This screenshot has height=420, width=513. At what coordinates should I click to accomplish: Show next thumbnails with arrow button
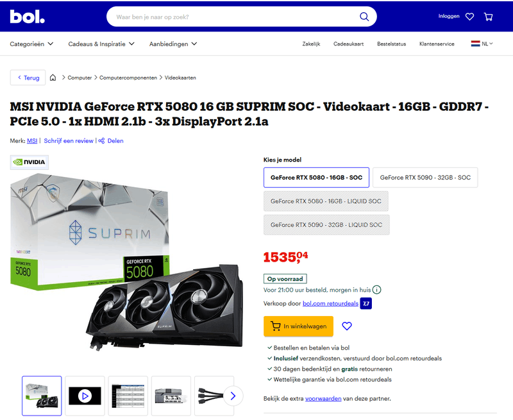click(x=233, y=396)
